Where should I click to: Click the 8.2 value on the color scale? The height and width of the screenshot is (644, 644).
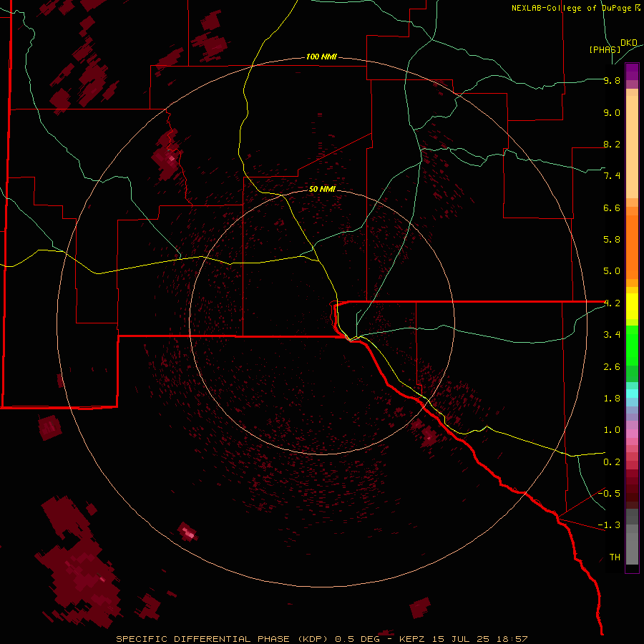[612, 144]
